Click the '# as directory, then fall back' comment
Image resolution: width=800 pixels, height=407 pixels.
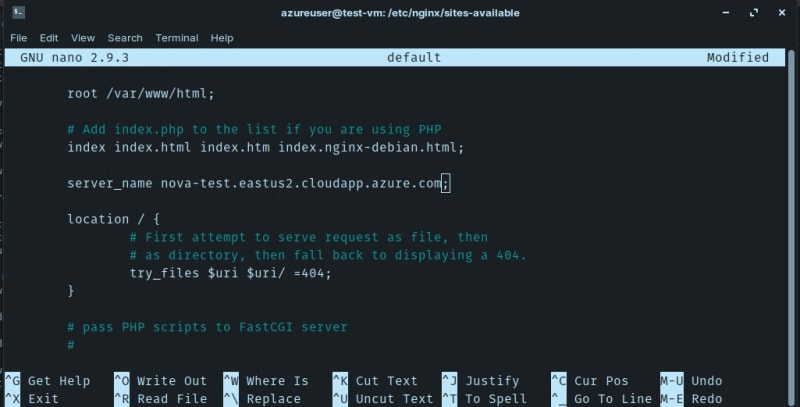point(328,255)
